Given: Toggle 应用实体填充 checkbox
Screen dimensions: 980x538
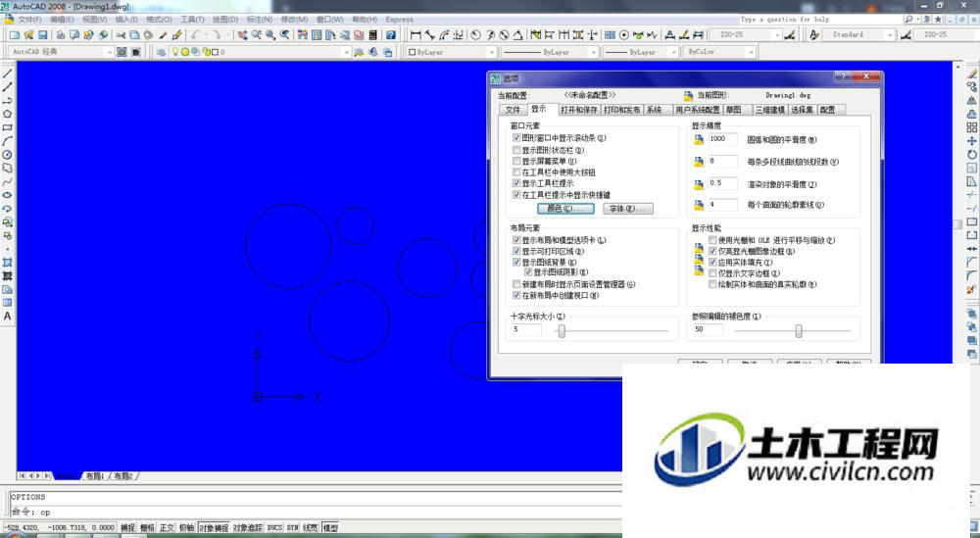Looking at the screenshot, I should [712, 263].
